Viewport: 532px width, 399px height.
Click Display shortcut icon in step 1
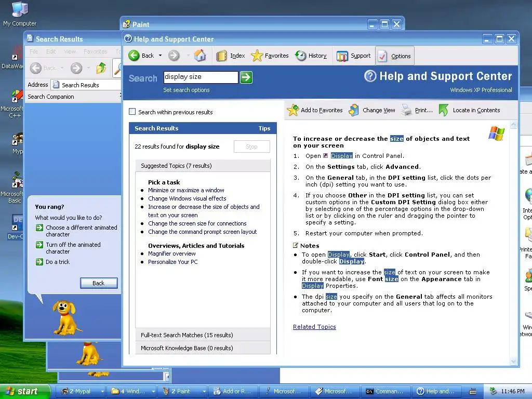[x=326, y=156]
